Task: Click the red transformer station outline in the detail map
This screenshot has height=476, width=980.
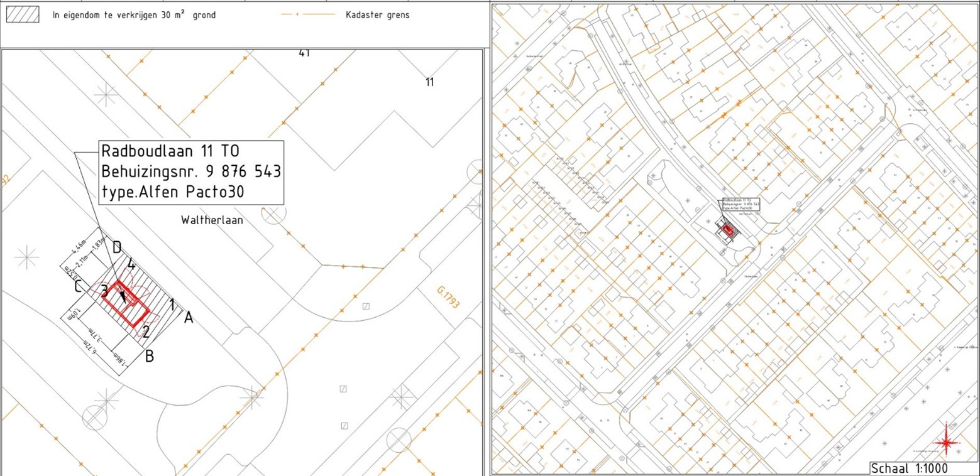Action: tap(126, 303)
